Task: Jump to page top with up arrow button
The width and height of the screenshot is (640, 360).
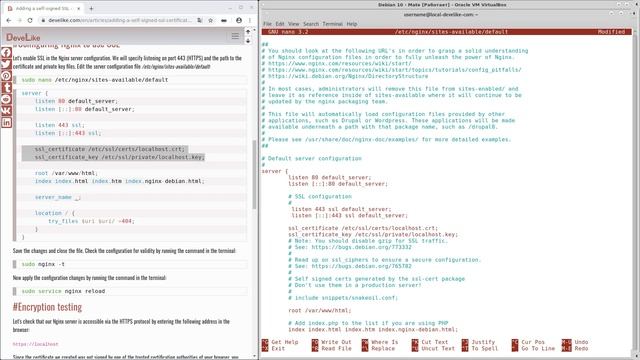Action: (x=248, y=31)
